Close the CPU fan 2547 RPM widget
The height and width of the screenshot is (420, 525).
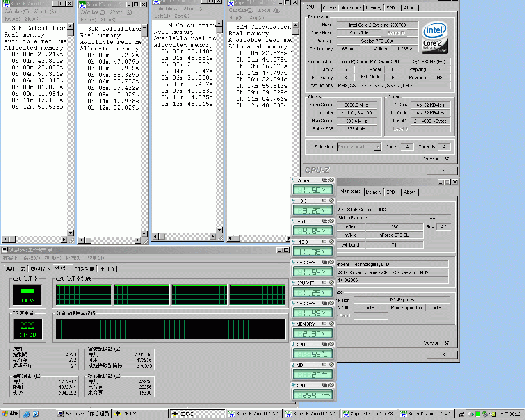(x=331, y=385)
